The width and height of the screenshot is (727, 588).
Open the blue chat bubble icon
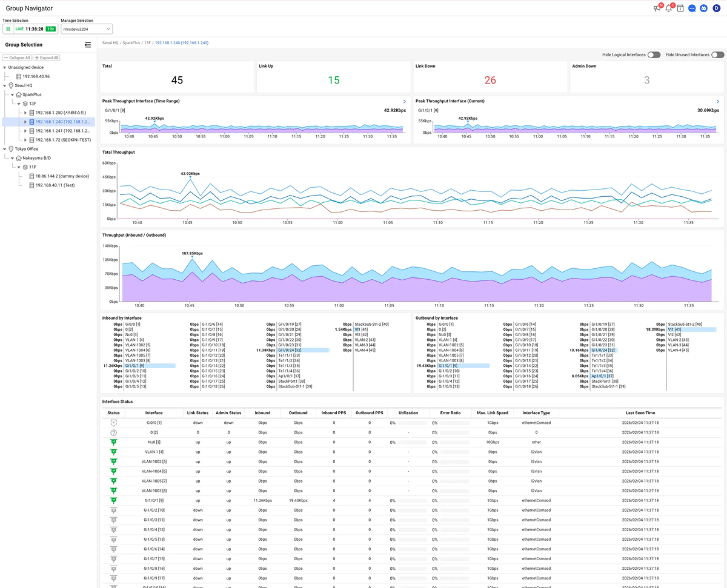point(692,8)
